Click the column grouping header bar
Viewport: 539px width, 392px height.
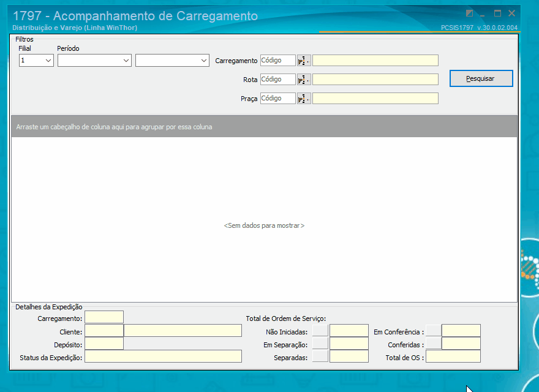[x=264, y=127]
